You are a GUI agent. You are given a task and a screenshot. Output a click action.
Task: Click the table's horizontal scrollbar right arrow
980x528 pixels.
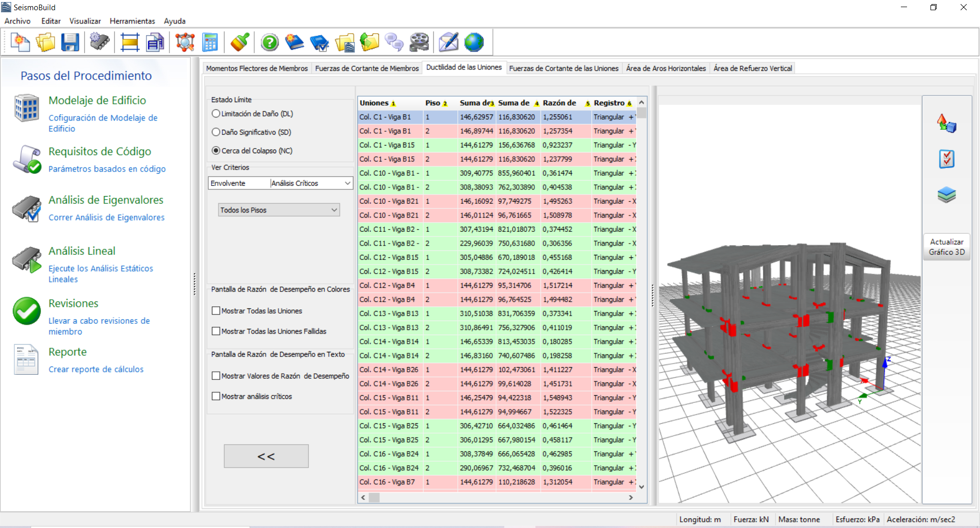pyautogui.click(x=631, y=497)
